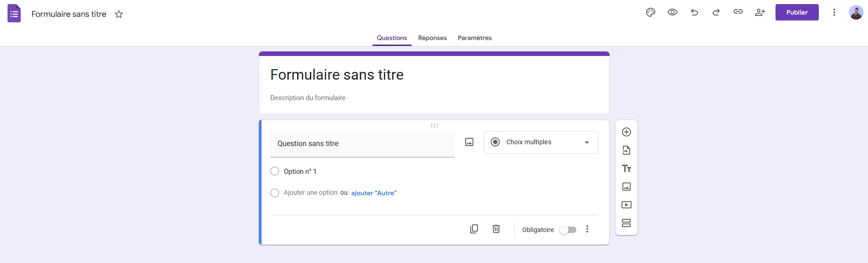Add a new question with plus icon
Viewport: 868px width, 263px height.
pos(626,132)
